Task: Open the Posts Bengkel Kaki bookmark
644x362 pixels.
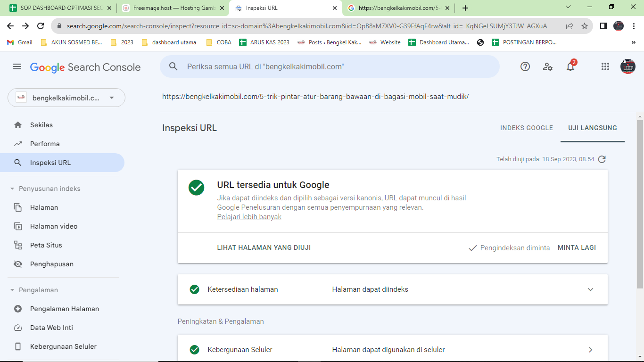Action: pyautogui.click(x=330, y=42)
